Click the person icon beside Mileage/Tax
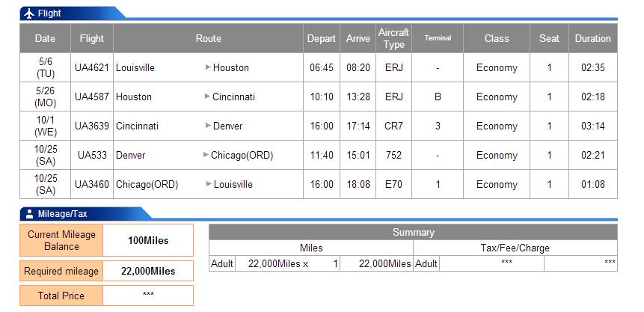The image size is (644, 312). tap(29, 214)
